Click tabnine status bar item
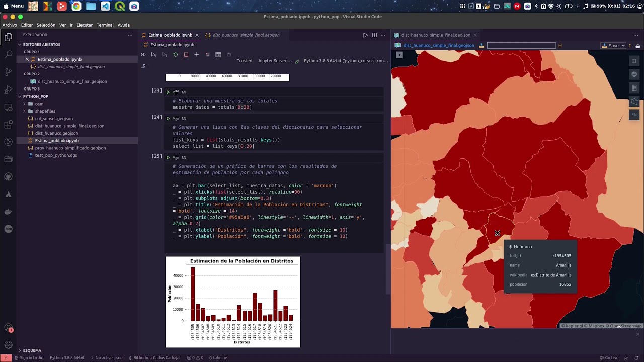 217,358
